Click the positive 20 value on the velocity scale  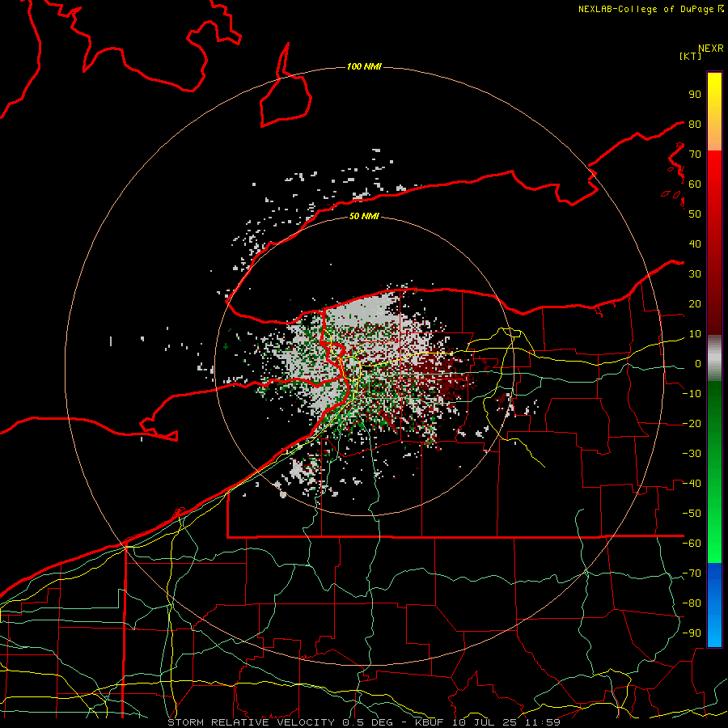click(695, 303)
